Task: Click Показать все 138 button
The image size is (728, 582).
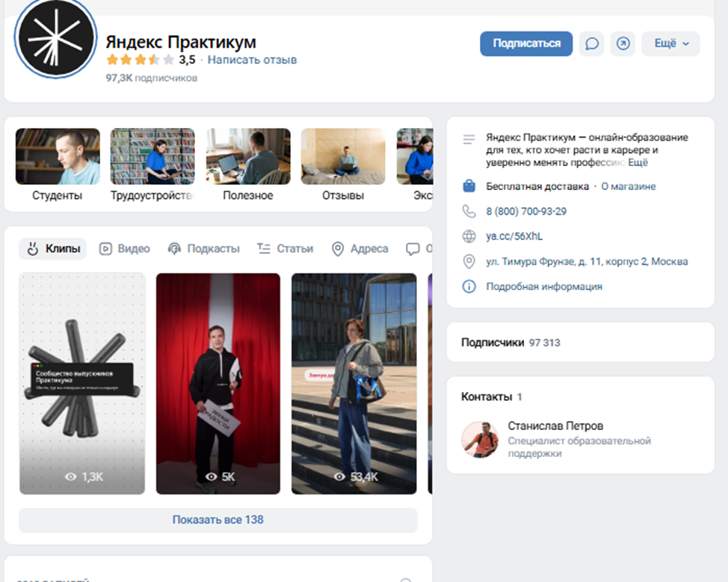Action: [218, 520]
